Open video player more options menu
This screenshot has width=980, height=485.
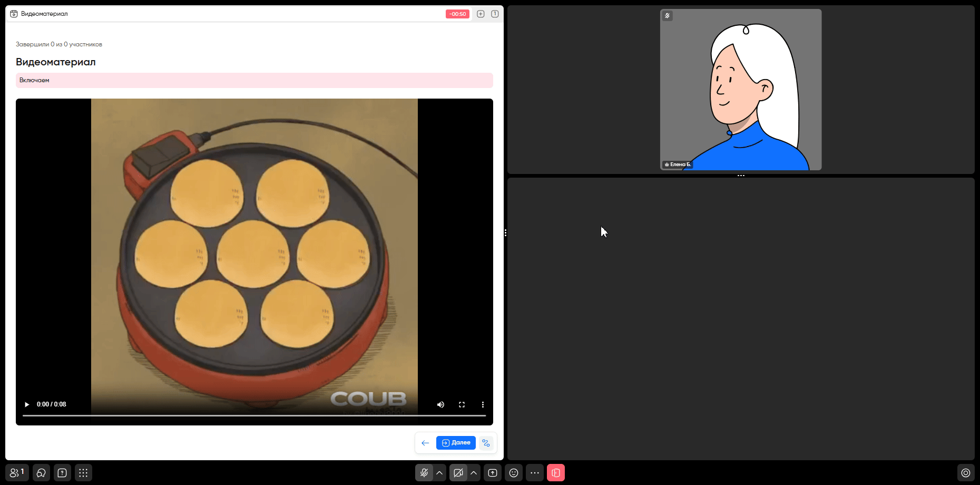[x=483, y=404]
